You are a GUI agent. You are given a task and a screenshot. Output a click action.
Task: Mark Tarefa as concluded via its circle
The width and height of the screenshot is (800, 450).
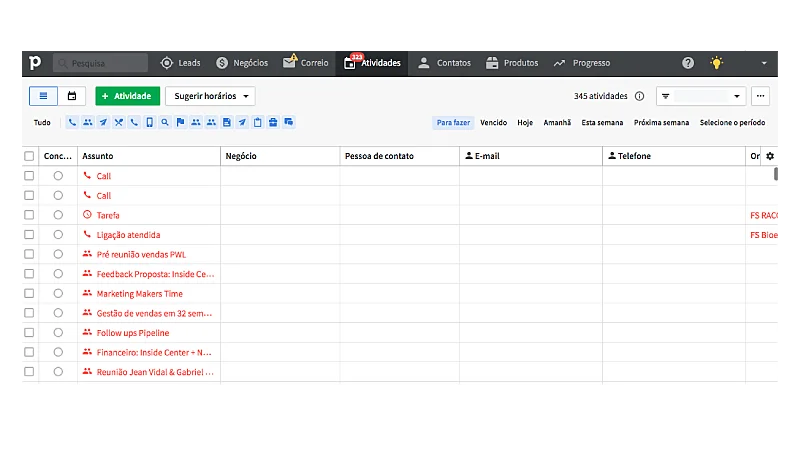[x=58, y=215]
